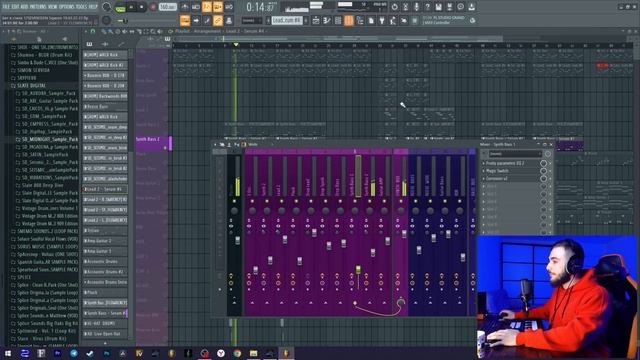Click one-click audio recording microphone icon
The width and height of the screenshot is (640, 360).
click(x=416, y=7)
